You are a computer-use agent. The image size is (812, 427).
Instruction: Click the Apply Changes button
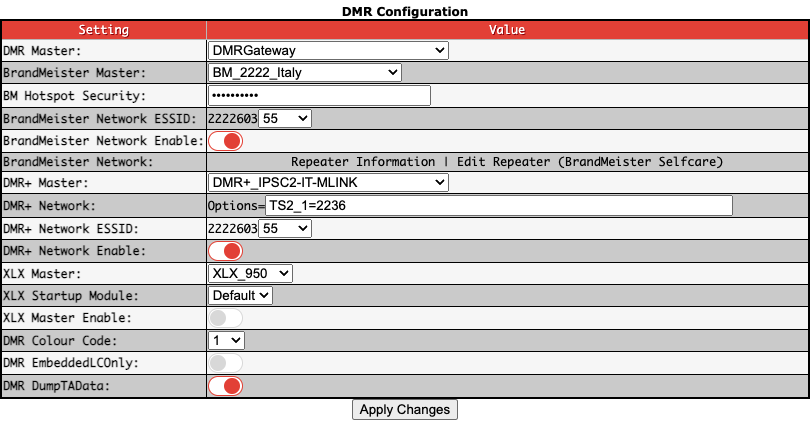405,409
